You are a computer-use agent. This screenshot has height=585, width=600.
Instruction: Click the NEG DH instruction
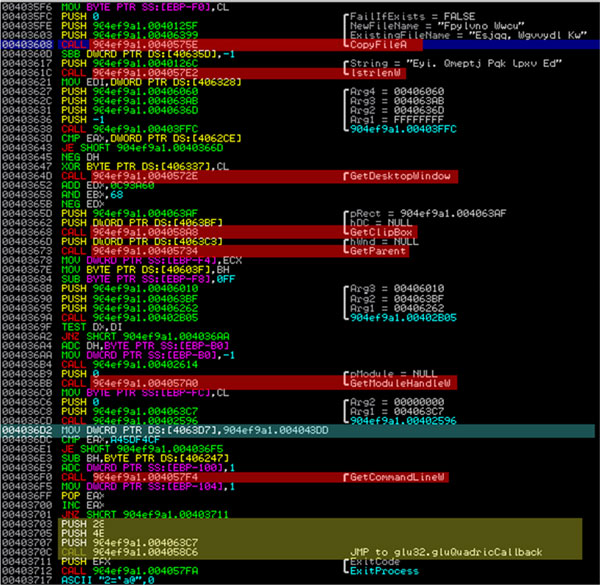click(80, 157)
